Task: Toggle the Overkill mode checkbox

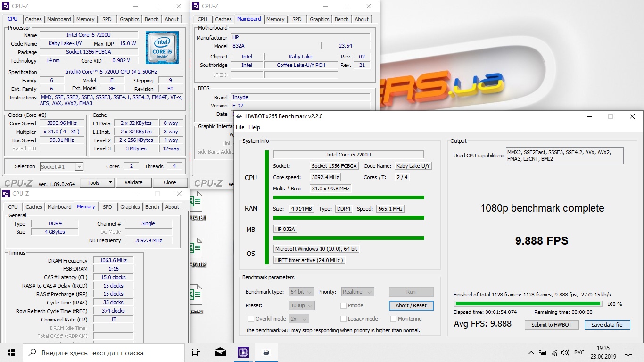Action: pos(251,319)
